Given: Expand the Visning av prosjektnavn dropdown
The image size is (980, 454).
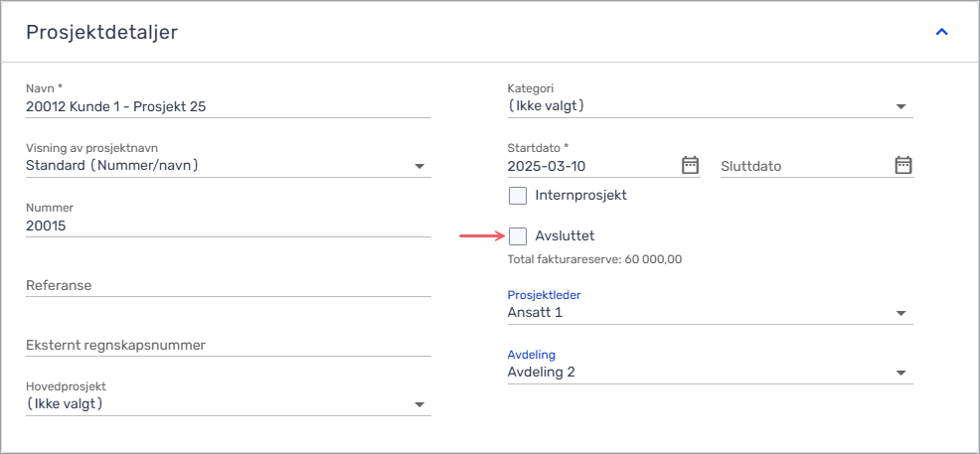Looking at the screenshot, I should (x=229, y=166).
